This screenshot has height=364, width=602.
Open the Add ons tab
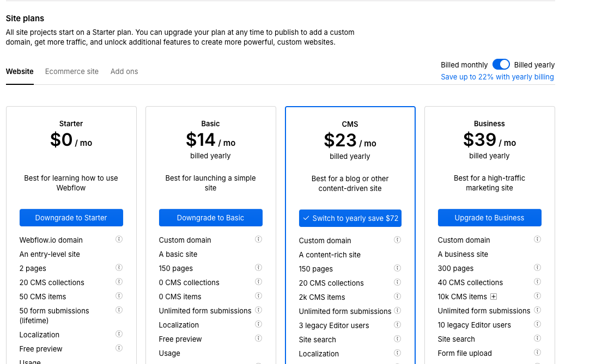pyautogui.click(x=124, y=71)
